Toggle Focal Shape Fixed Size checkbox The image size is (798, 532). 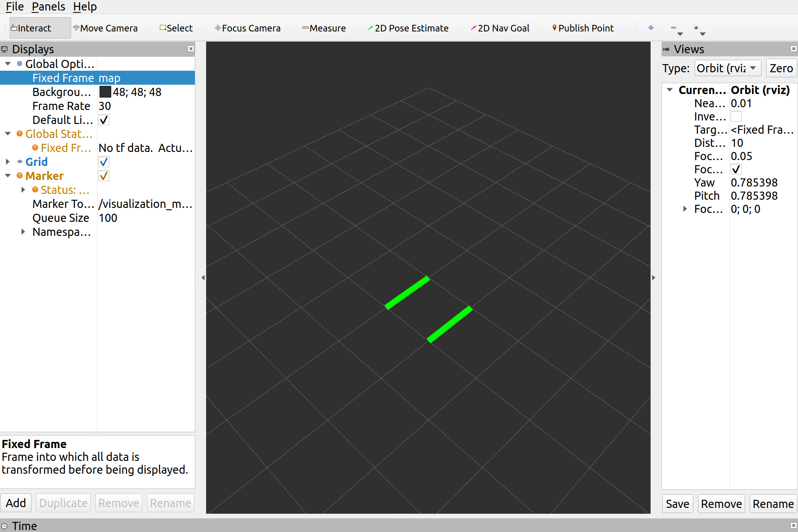point(736,169)
